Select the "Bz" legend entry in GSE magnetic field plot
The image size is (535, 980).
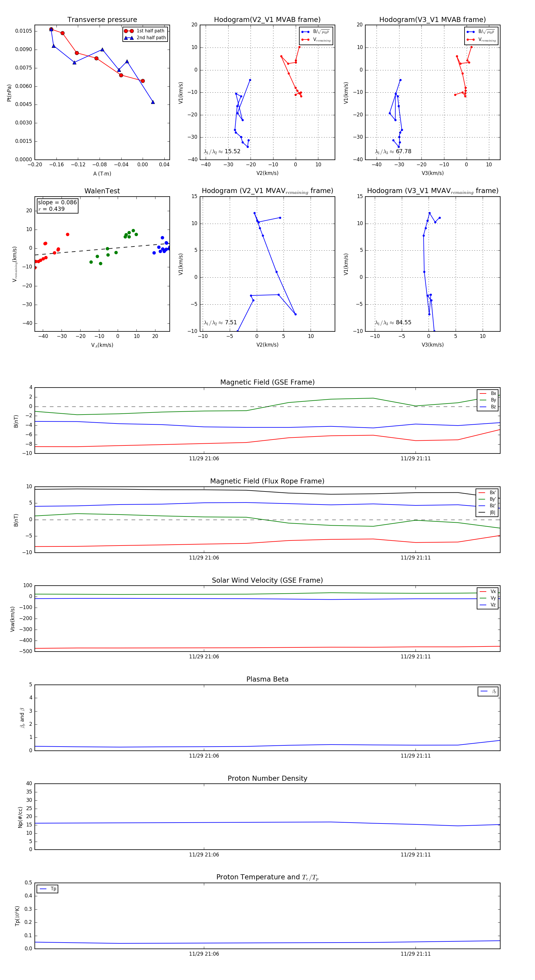pyautogui.click(x=488, y=407)
